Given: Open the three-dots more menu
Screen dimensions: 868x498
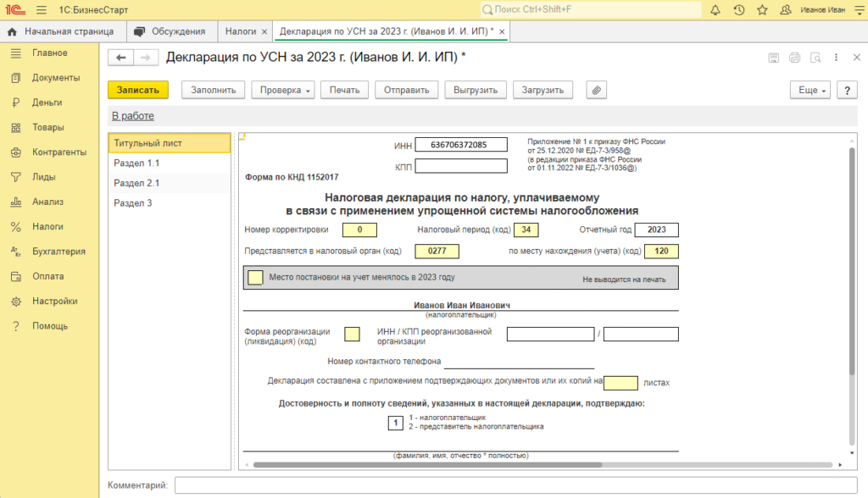Looking at the screenshot, I should point(836,58).
